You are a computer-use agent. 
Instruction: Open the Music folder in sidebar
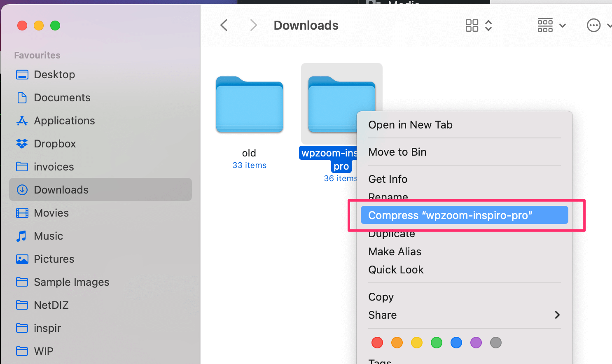pyautogui.click(x=48, y=236)
